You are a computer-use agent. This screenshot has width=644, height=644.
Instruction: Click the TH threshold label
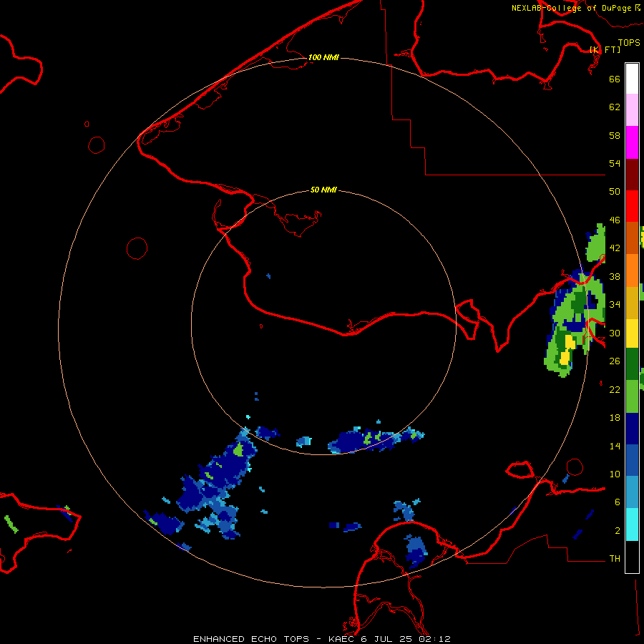[x=615, y=559]
